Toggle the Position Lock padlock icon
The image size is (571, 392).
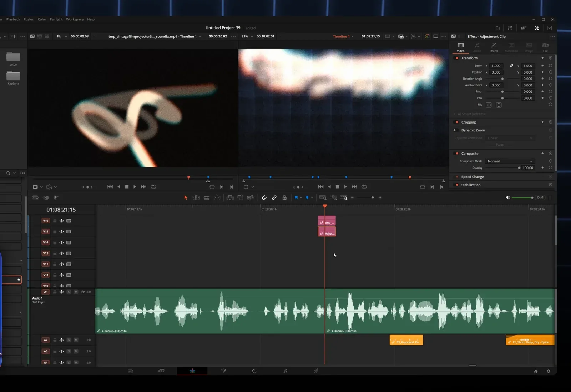[x=284, y=197]
